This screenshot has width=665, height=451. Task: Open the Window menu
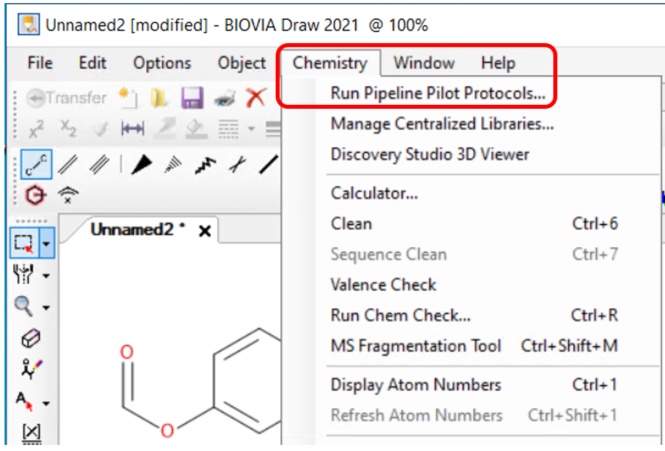pos(424,63)
